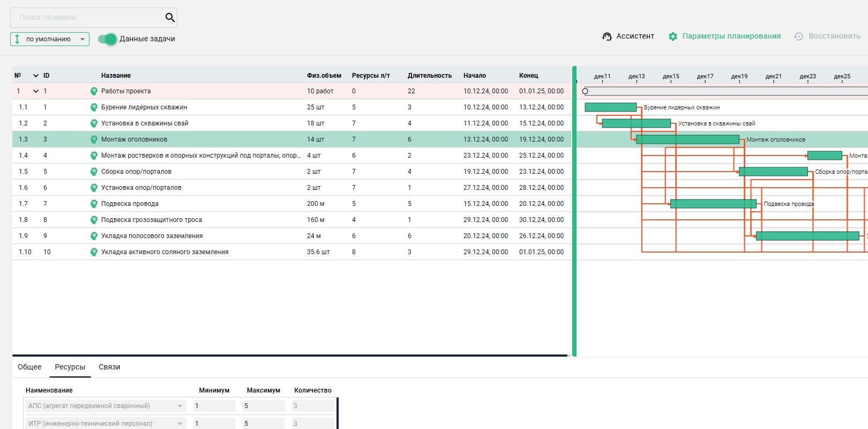868x429 pixels.
Task: Click the Максимум field for АПС resource
Action: pos(264,406)
